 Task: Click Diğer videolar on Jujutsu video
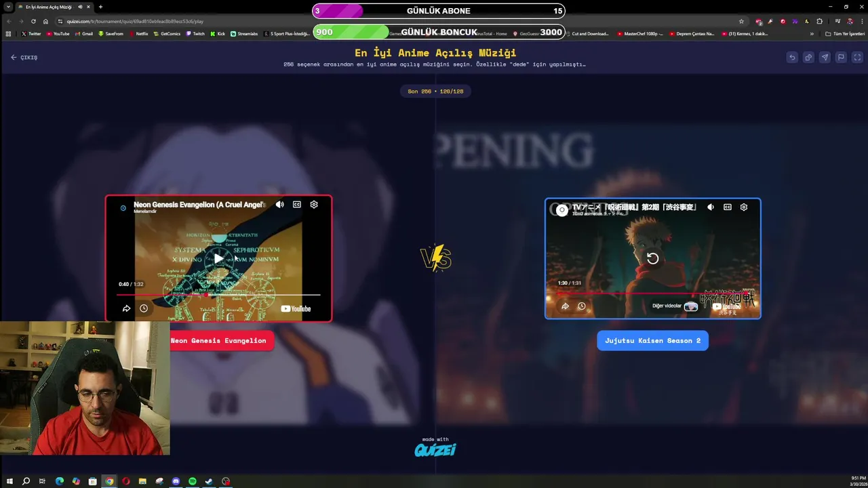[675, 306]
